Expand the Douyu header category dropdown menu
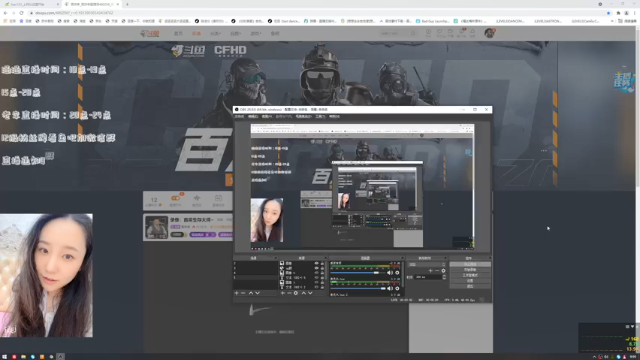The height and width of the screenshot is (360, 640). point(215,33)
